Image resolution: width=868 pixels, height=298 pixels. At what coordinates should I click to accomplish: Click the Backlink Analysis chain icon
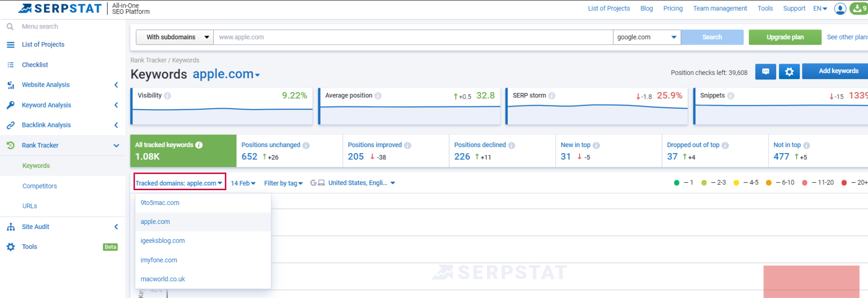click(10, 125)
